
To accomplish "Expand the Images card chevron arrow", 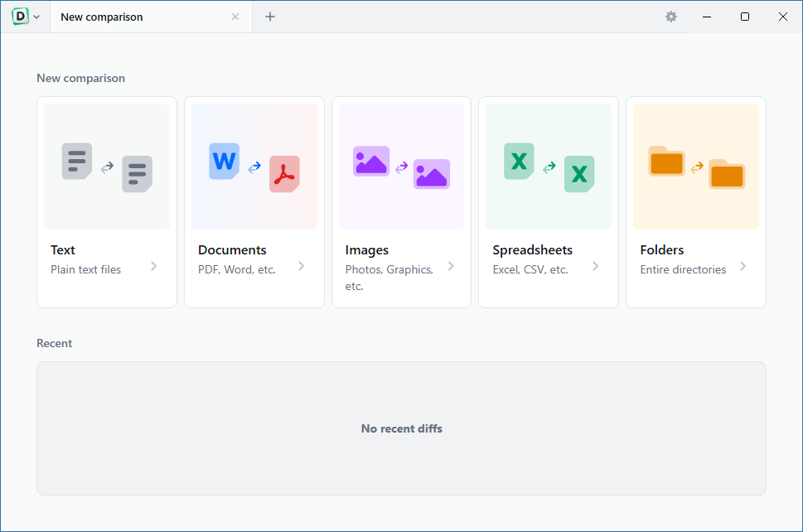I will [x=451, y=266].
